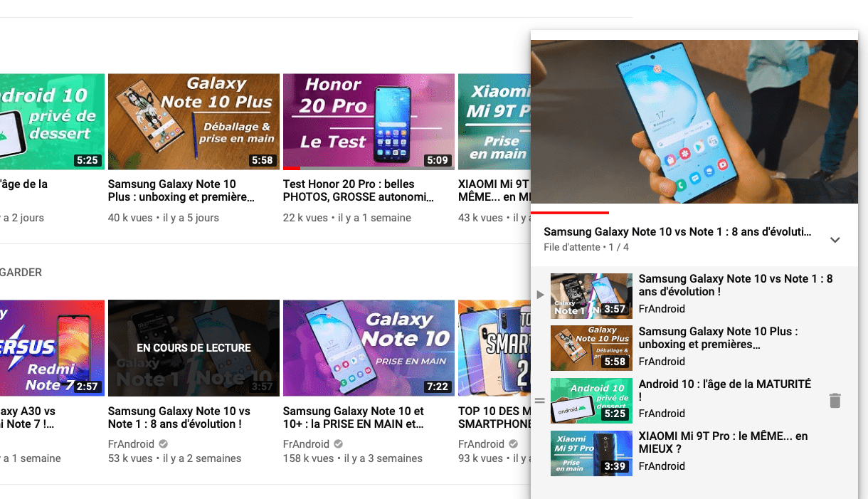Click the miniplayer video showing the Galaxy Note
868x499 pixels.
tap(694, 122)
